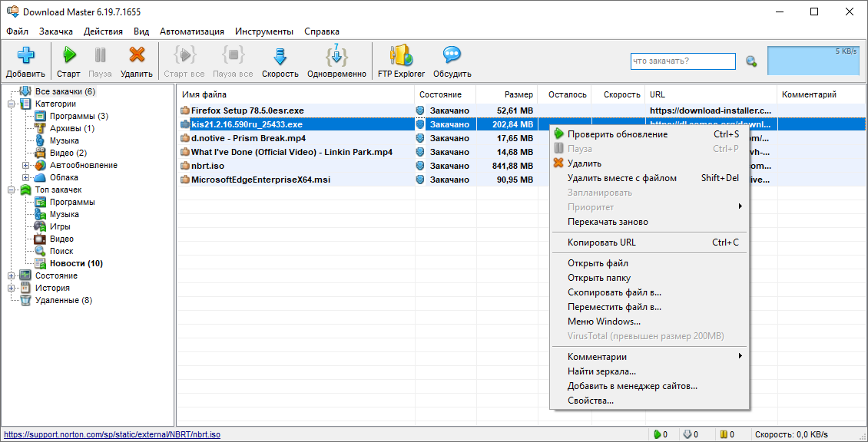Sort by Имя файла column header
868x442 pixels.
296,94
